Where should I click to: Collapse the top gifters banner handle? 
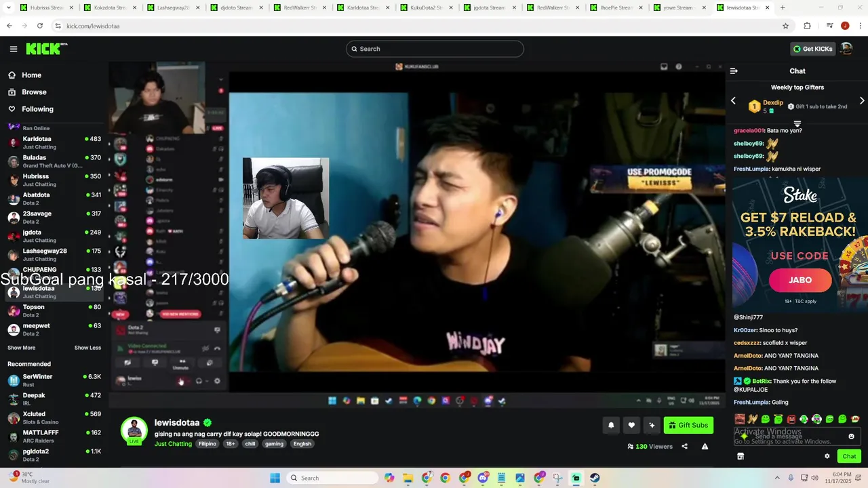pyautogui.click(x=797, y=124)
